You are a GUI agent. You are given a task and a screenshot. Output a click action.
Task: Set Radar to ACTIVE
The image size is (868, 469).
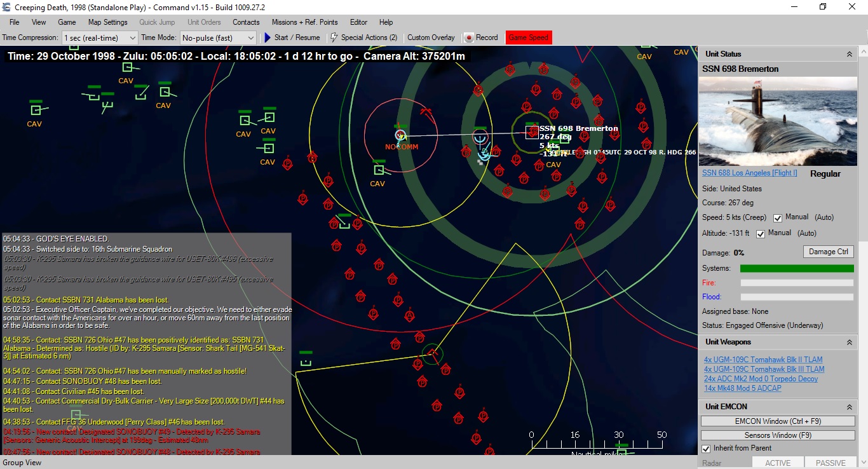(x=778, y=463)
